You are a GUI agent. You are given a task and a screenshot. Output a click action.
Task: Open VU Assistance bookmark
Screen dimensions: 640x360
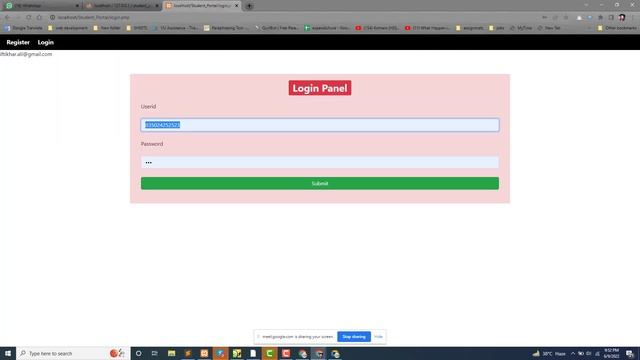pyautogui.click(x=175, y=28)
